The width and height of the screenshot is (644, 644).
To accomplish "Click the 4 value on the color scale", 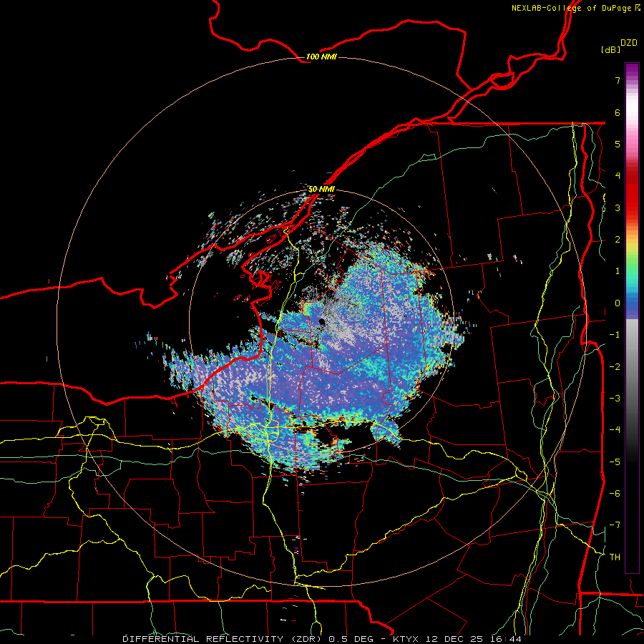I will click(618, 176).
